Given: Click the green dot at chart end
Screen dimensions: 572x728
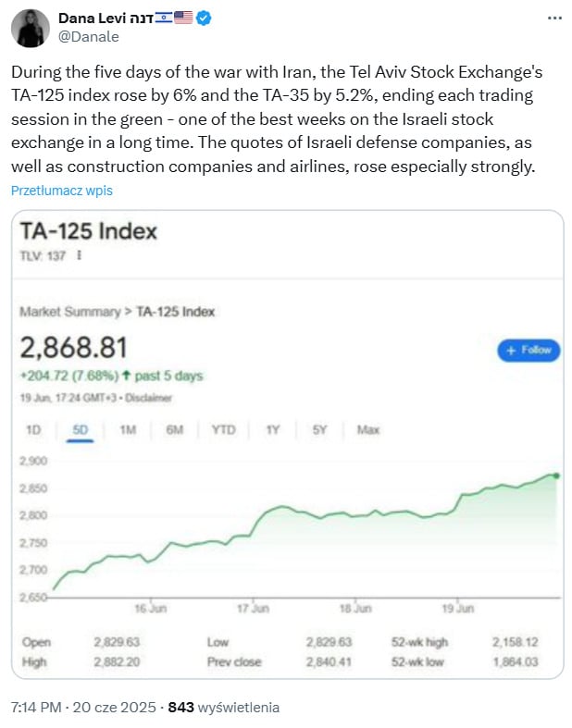Looking at the screenshot, I should point(556,475).
